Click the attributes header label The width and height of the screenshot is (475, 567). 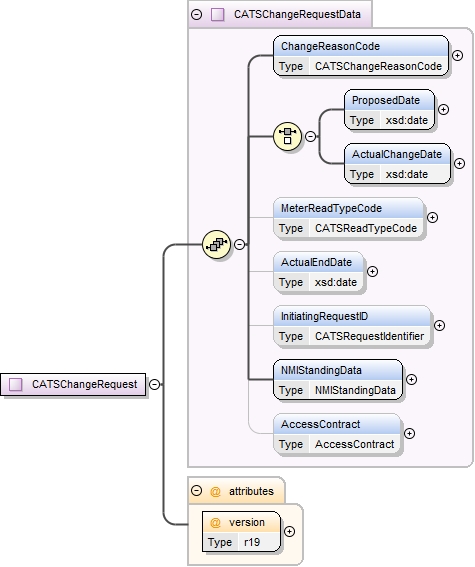251,491
